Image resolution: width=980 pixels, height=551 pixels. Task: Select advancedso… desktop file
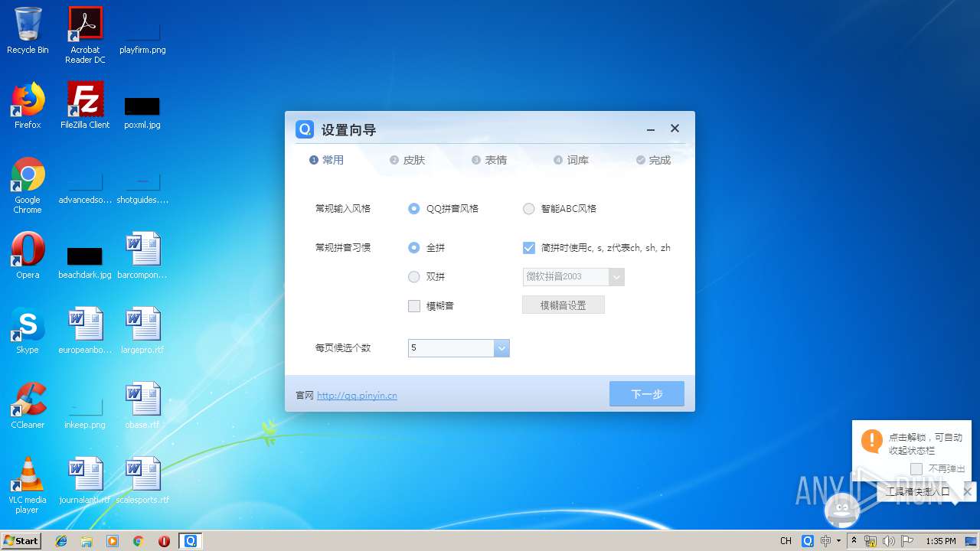(85, 188)
